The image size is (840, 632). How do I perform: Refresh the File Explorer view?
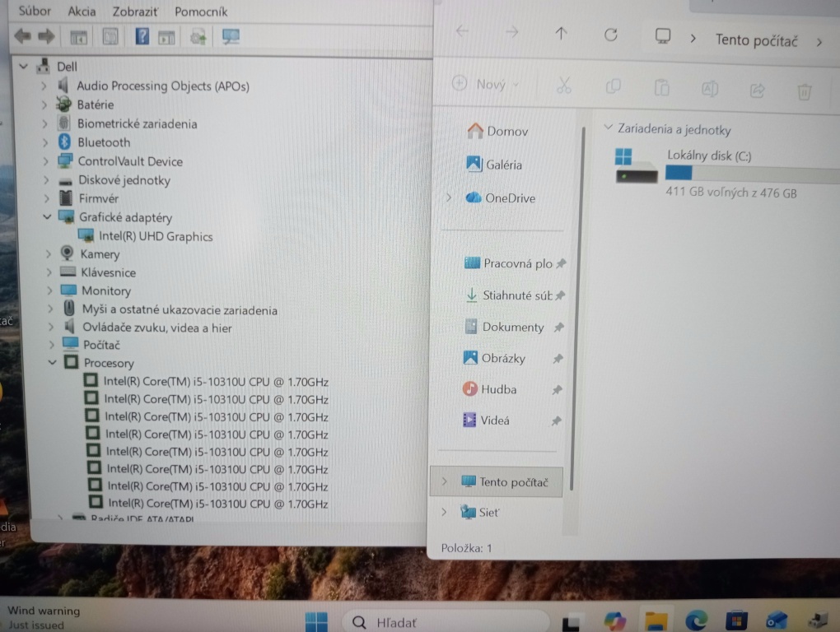610,35
